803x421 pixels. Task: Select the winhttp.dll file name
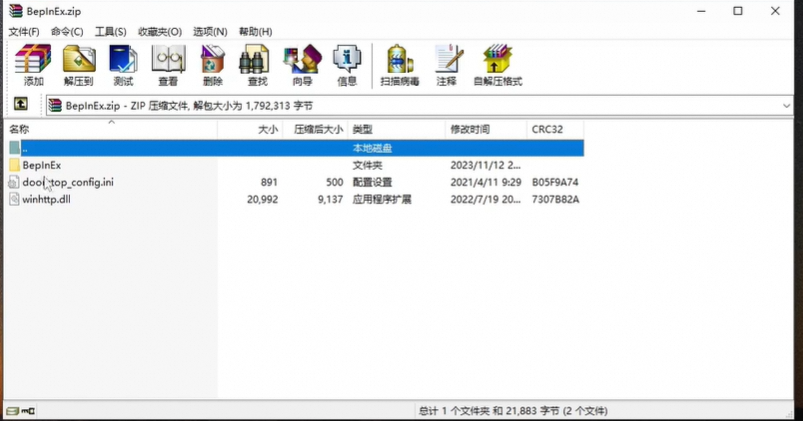coord(47,199)
